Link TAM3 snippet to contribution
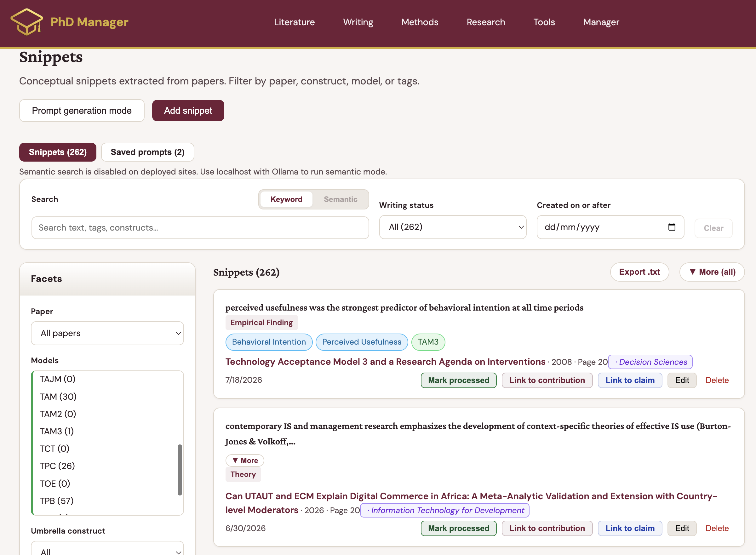This screenshot has width=756, height=555. [x=547, y=380]
